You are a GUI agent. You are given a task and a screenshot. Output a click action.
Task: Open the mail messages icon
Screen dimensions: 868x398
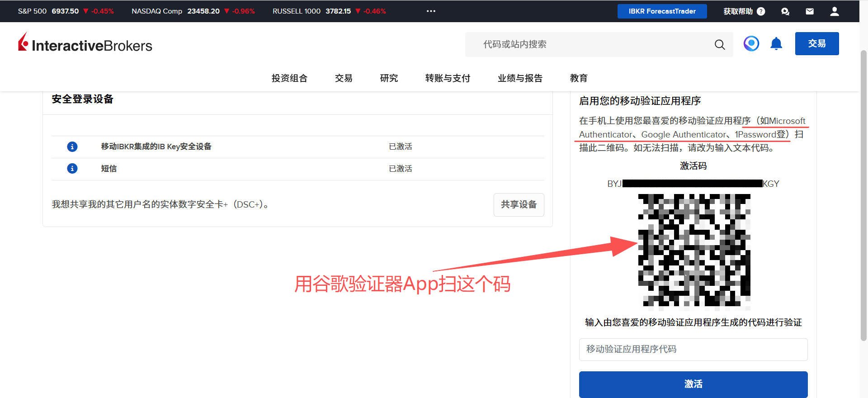810,11
